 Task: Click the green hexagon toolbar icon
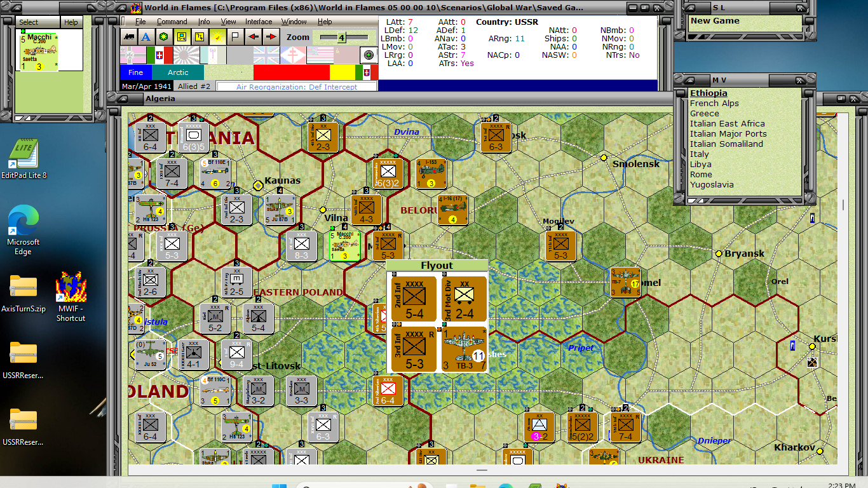(x=164, y=37)
